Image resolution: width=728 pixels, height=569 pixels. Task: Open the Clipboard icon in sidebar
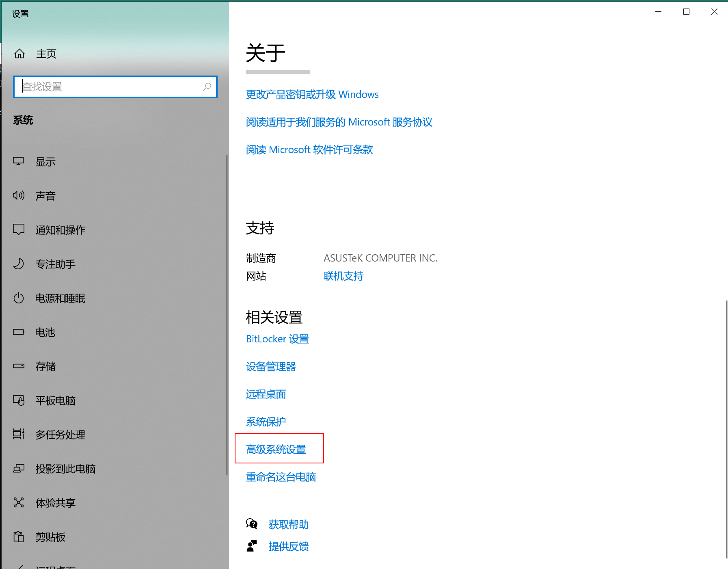tap(19, 537)
